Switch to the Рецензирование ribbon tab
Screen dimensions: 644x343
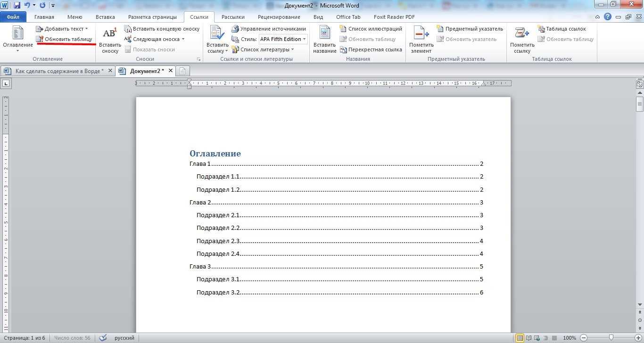[x=279, y=17]
